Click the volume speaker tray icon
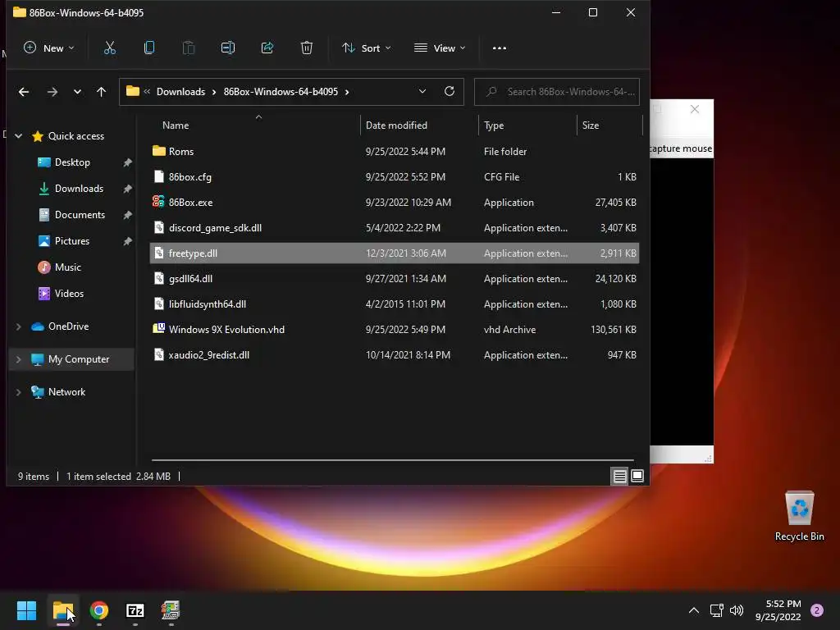This screenshot has height=630, width=840. [737, 610]
